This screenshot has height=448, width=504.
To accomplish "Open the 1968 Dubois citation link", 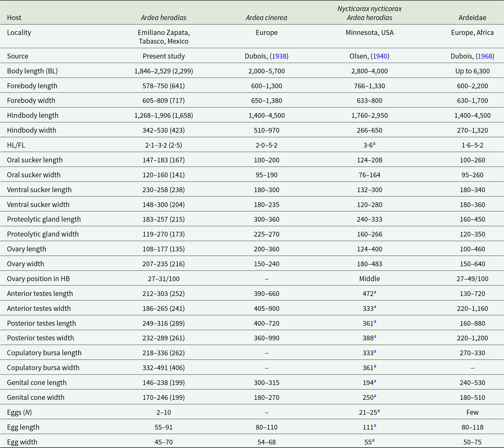I will 485,56.
